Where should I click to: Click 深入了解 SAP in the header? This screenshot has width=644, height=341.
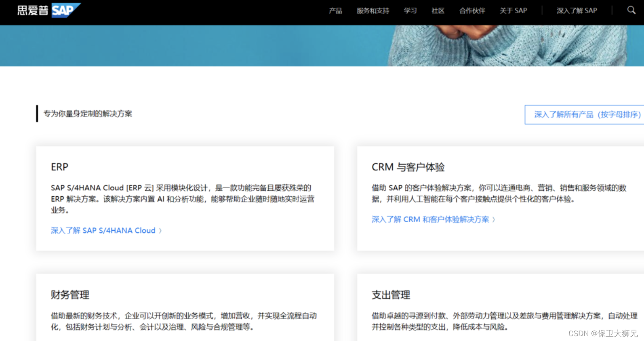pyautogui.click(x=577, y=11)
